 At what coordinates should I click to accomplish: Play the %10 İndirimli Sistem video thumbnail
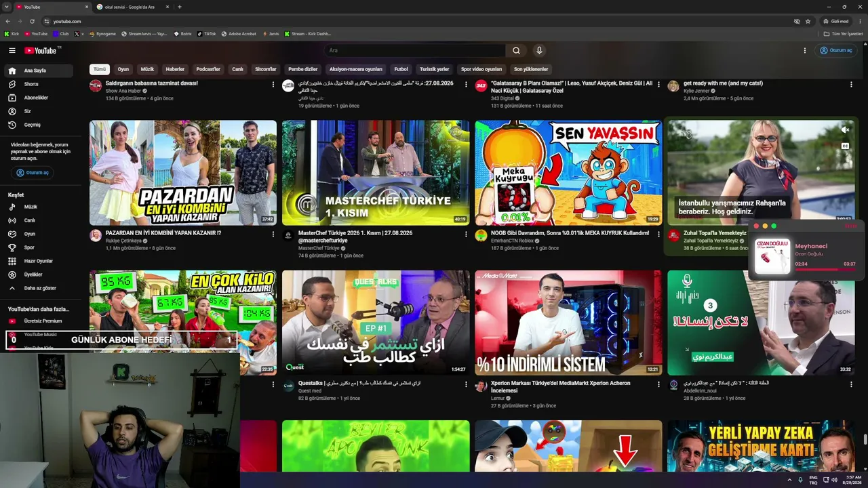point(568,323)
